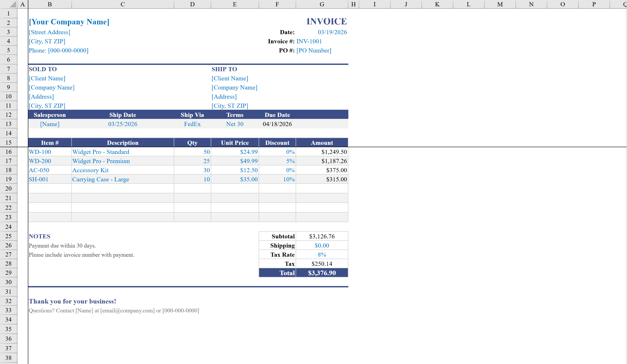This screenshot has width=627, height=364.
Task: Click 'Please include invoice number' note
Action: click(81, 255)
